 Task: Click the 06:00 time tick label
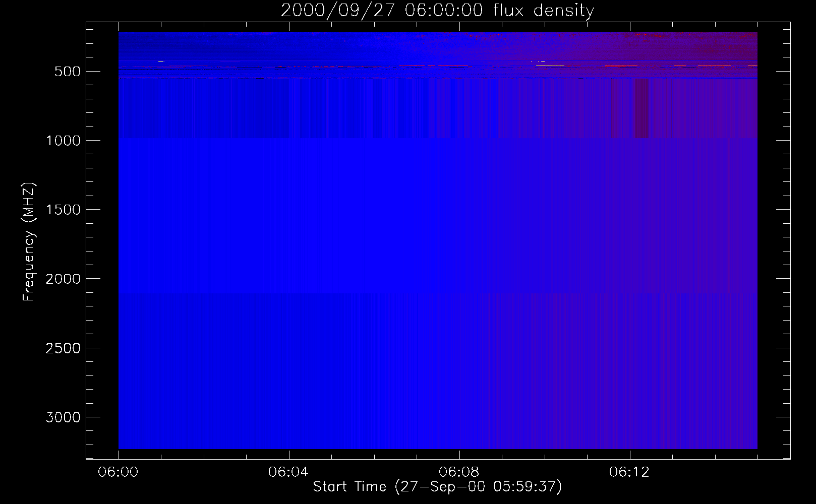pyautogui.click(x=118, y=472)
